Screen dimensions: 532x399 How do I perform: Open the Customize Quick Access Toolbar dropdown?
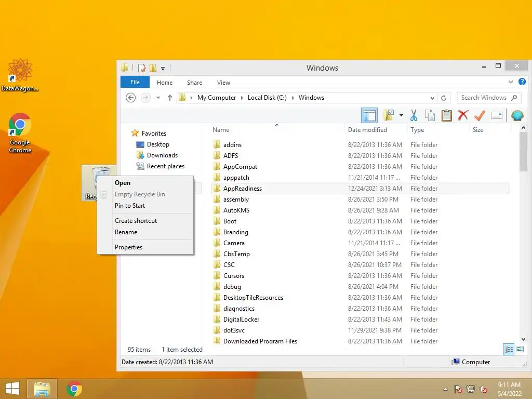coord(163,68)
